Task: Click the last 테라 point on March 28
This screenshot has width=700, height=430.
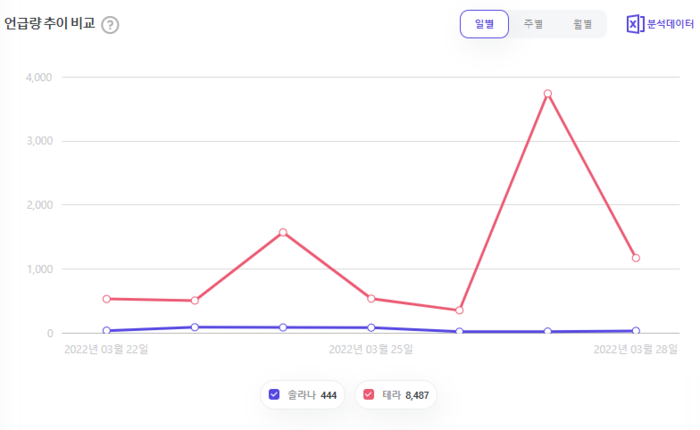Action: pos(635,258)
